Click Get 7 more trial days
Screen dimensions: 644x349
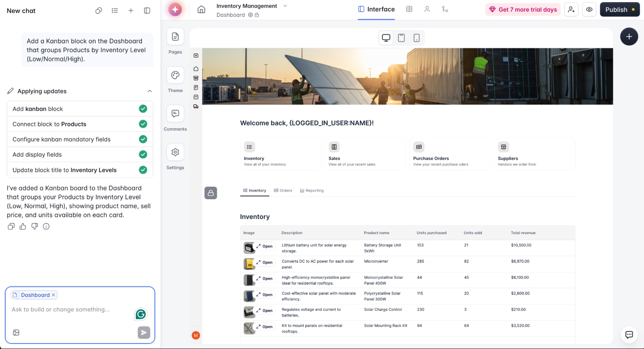[523, 10]
